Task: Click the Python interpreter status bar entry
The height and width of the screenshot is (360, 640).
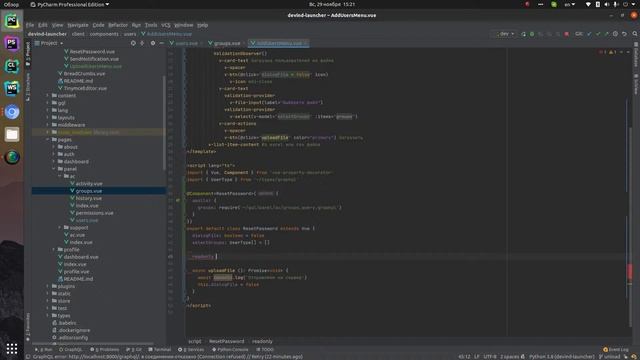Action: coord(561,357)
